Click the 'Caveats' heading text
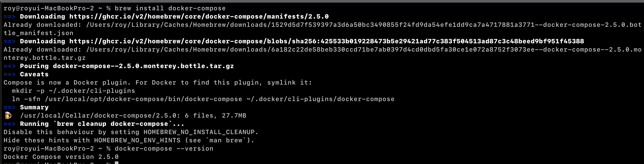This screenshot has height=164, width=644. (x=34, y=75)
